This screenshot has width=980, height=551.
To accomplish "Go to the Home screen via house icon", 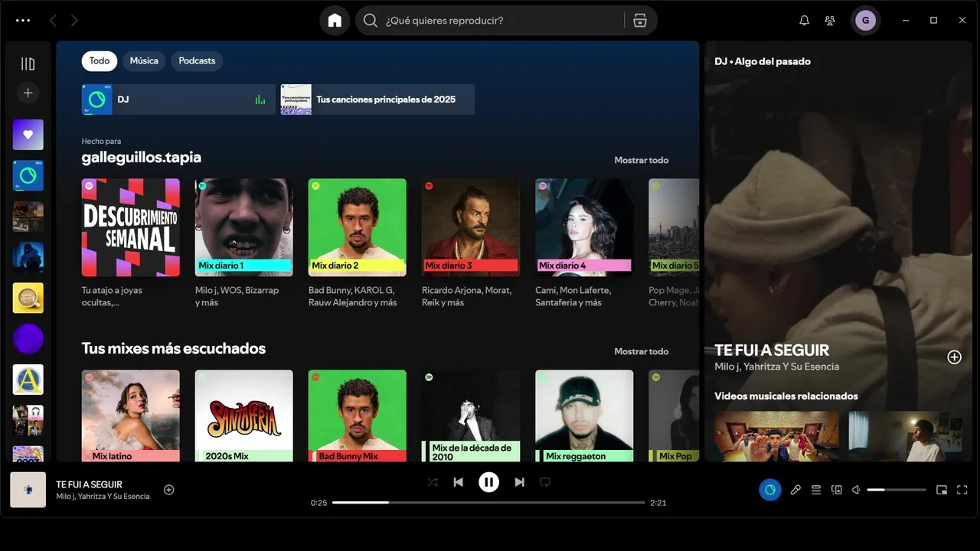I will pos(335,21).
